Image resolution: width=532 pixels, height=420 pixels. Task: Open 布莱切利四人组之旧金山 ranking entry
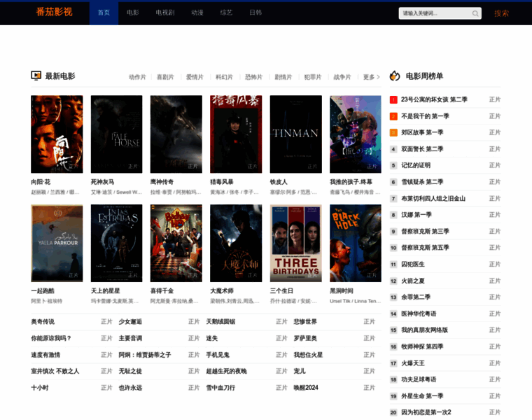point(433,199)
